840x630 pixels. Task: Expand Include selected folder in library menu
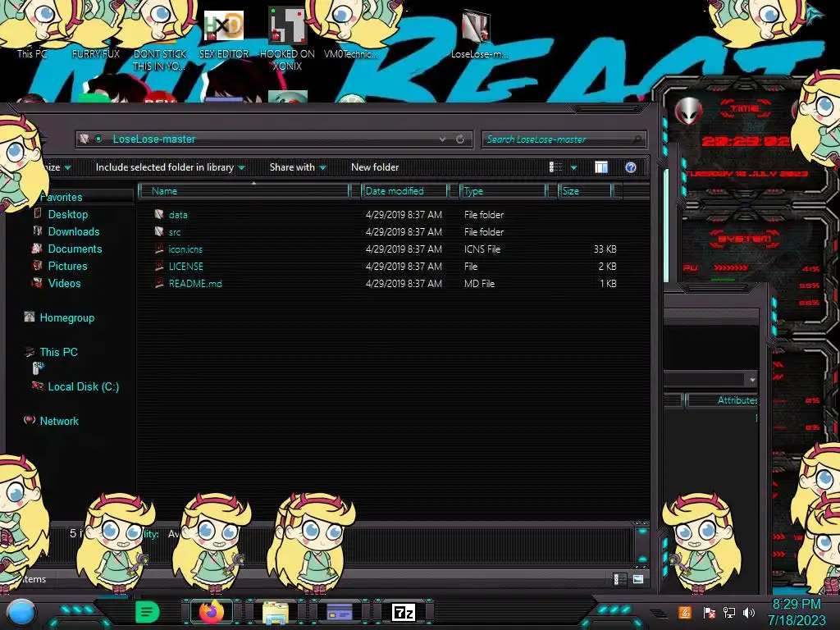coord(170,167)
